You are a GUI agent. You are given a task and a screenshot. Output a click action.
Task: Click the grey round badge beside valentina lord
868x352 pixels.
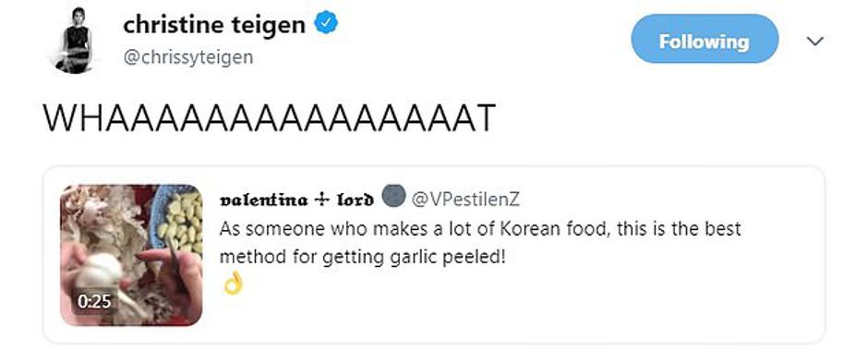[393, 195]
